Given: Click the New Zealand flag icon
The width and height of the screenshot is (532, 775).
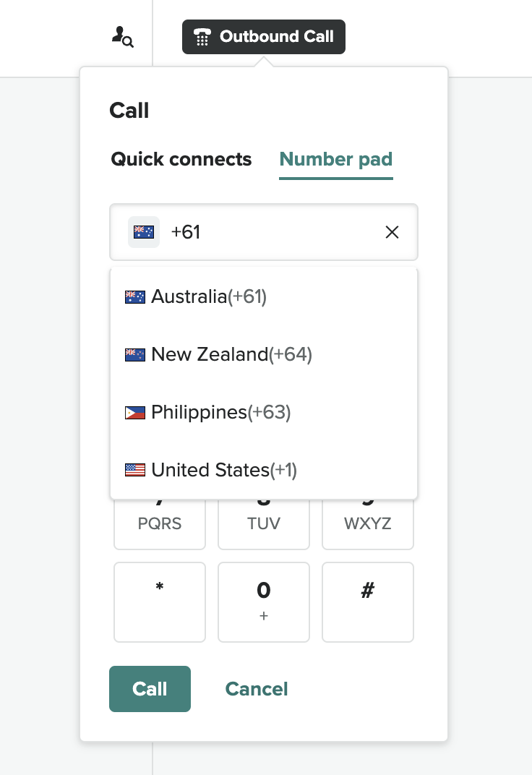Looking at the screenshot, I should (x=135, y=355).
